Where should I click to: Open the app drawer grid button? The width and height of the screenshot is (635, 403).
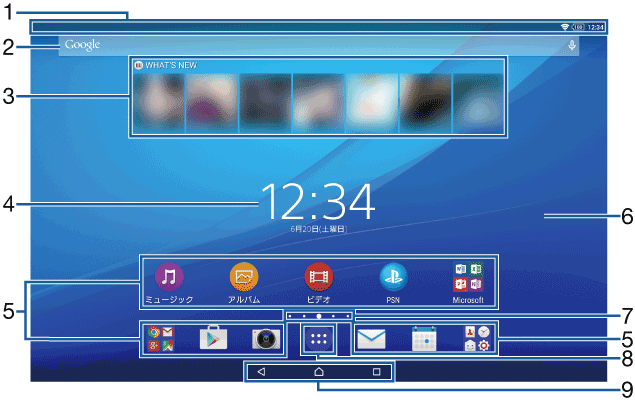point(319,339)
